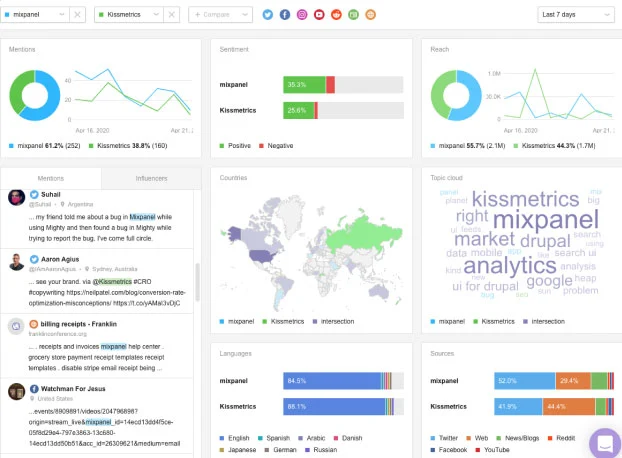The image size is (622, 458).
Task: Click mixpanel English language bar 84.5%
Action: pyautogui.click(x=332, y=381)
